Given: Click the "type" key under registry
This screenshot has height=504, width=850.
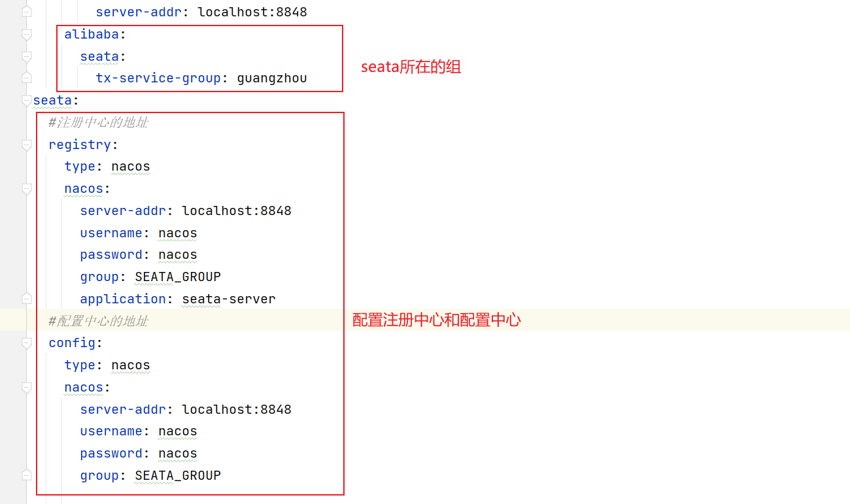Looking at the screenshot, I should [x=80, y=167].
